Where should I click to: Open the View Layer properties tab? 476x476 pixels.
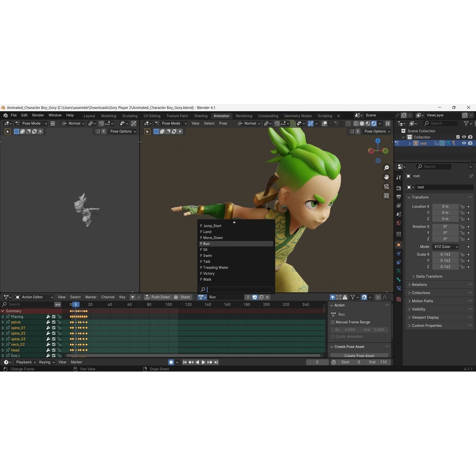(398, 205)
